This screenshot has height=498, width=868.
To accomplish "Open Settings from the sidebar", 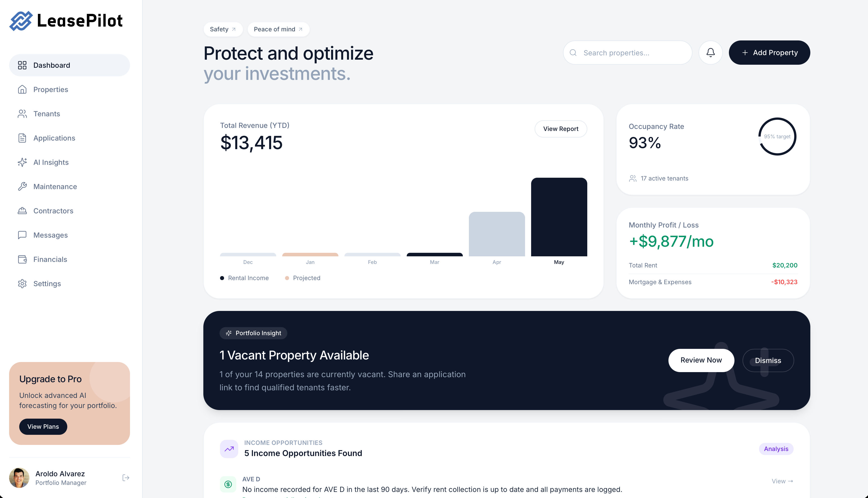I will point(70,284).
